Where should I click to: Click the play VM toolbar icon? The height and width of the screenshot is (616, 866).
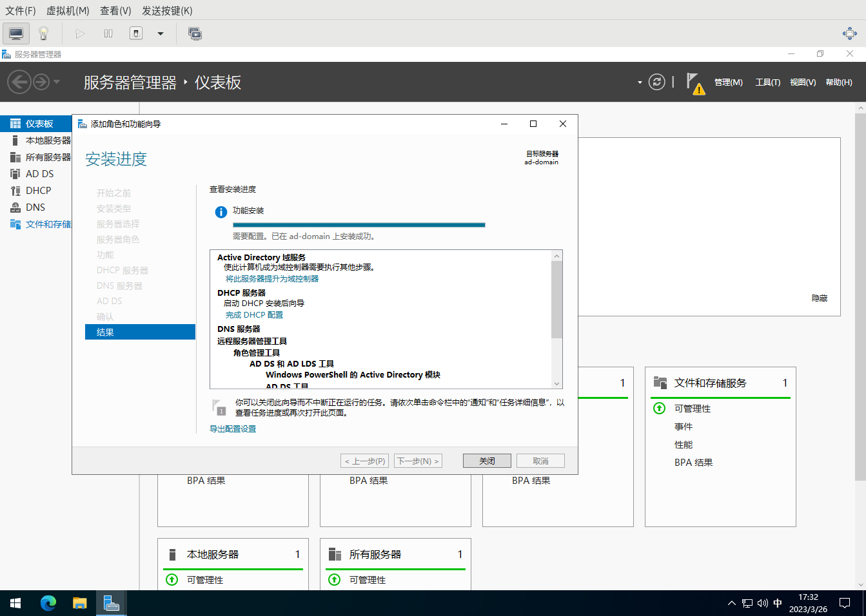pyautogui.click(x=80, y=34)
